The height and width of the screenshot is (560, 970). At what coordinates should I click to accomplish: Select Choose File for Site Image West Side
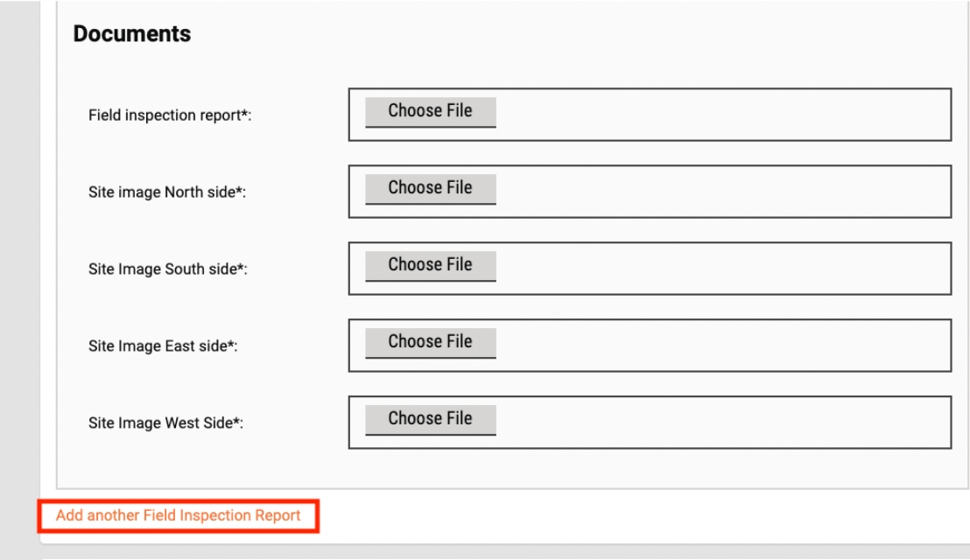[x=430, y=420]
